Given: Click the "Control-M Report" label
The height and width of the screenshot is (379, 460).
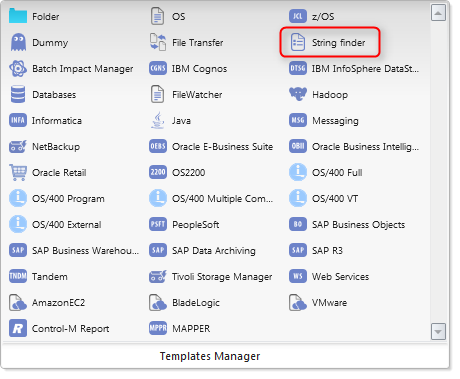Looking at the screenshot, I should pyautogui.click(x=71, y=329).
